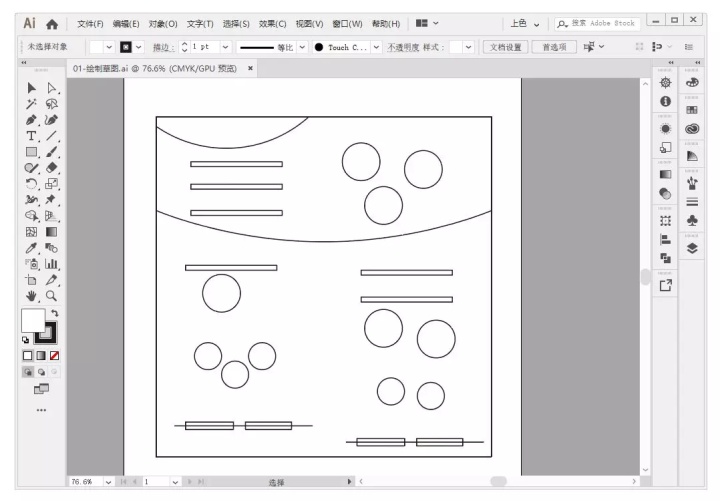This screenshot has width=720, height=501.
Task: Pick the Blend tool
Action: pyautogui.click(x=51, y=248)
